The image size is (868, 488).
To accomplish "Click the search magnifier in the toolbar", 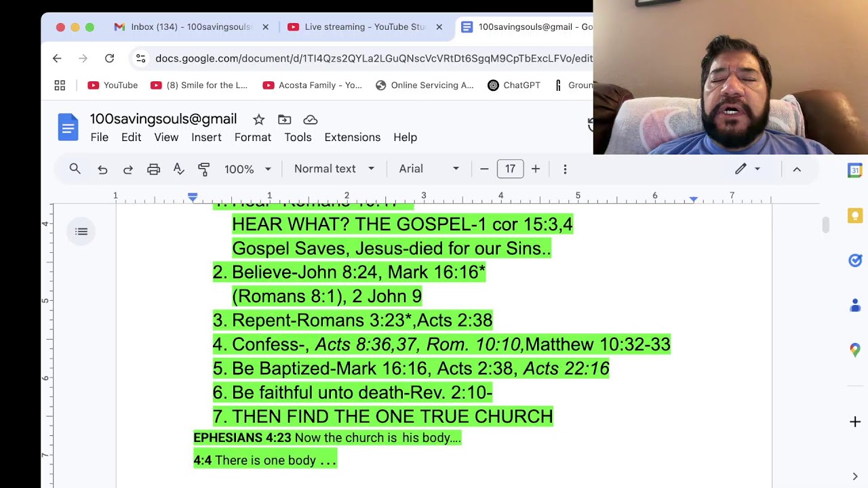I will tap(75, 169).
